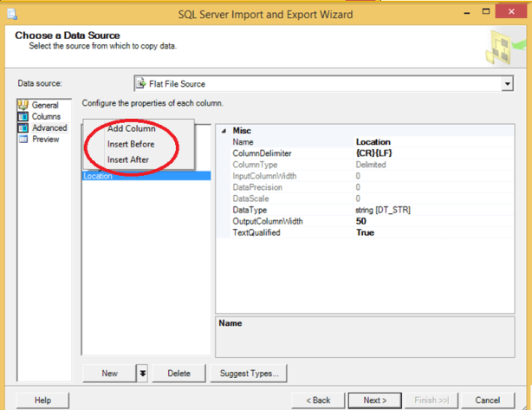Open the Data source dropdown
Screen dimensions: 532x410
(507, 84)
